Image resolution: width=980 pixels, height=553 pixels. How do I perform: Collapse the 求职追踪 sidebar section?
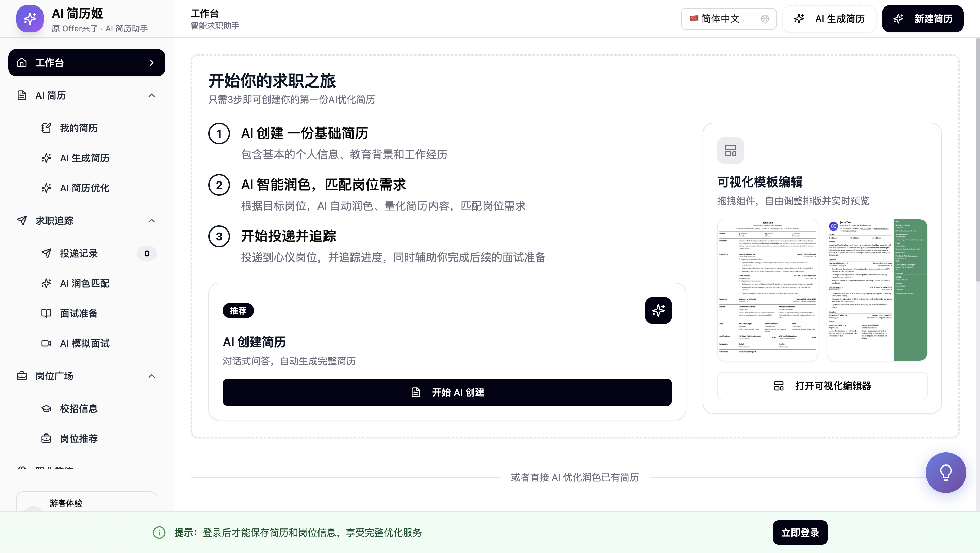click(151, 221)
